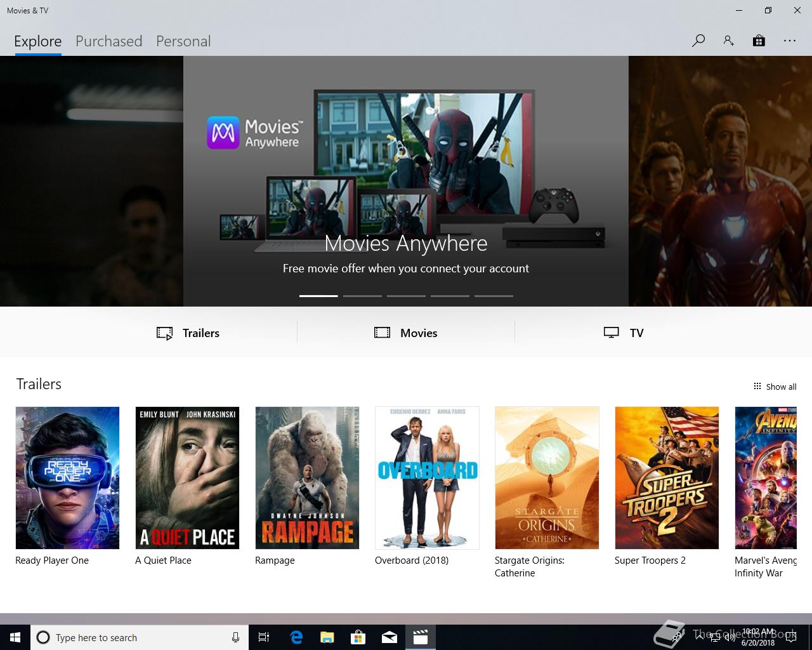Open Stargate Origins: Catherine poster
This screenshot has width=812, height=650.
pos(547,478)
